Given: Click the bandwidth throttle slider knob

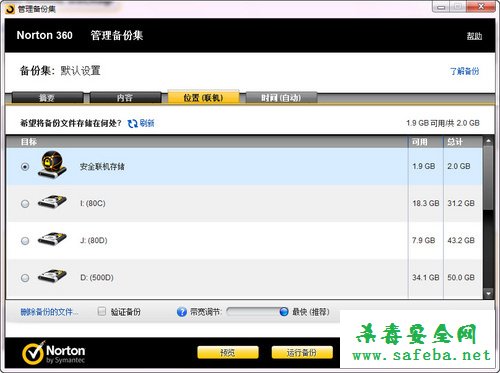Looking at the screenshot, I should [284, 312].
